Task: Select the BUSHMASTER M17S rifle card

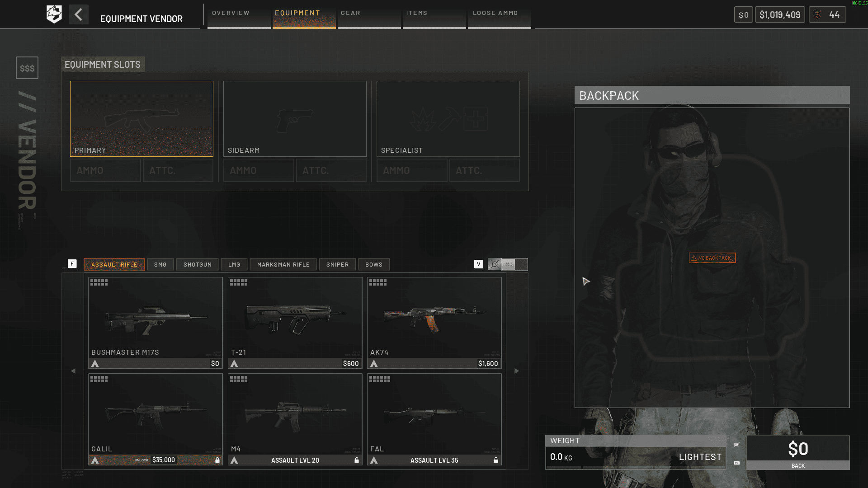Action: click(x=156, y=323)
